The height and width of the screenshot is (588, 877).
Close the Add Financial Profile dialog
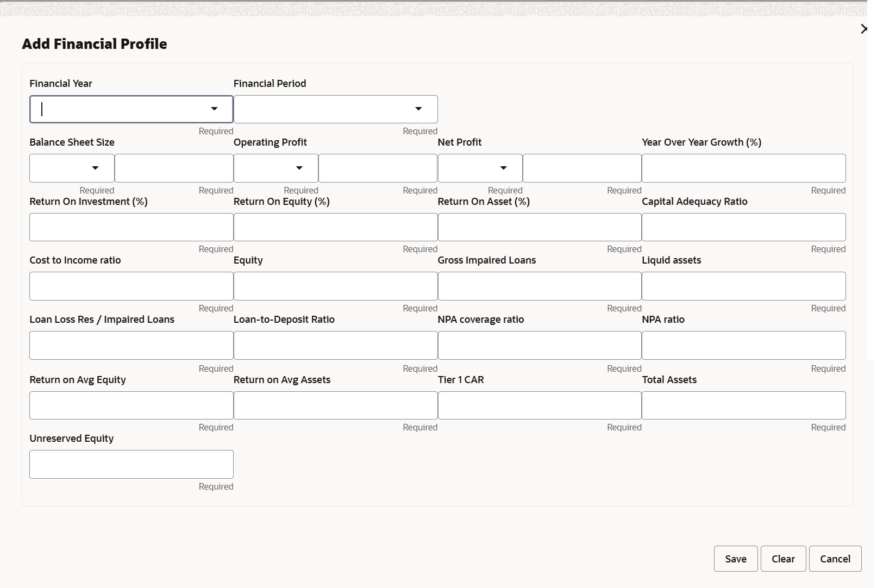tap(864, 29)
